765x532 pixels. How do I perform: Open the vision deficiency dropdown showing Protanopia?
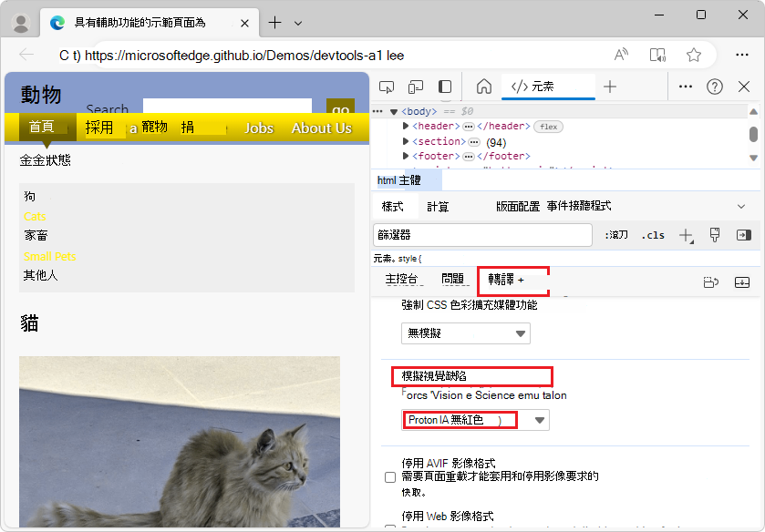click(475, 420)
